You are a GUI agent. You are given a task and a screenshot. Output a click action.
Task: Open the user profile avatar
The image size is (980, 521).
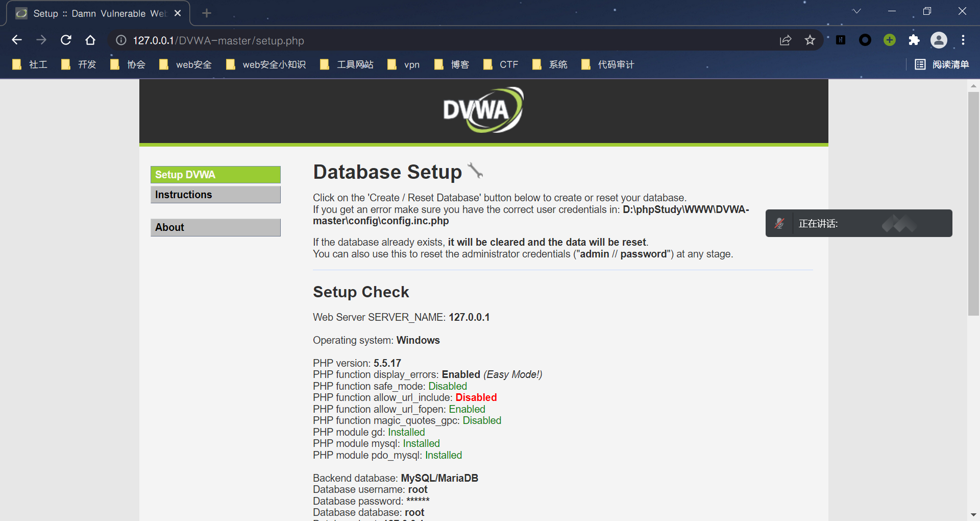click(x=939, y=40)
